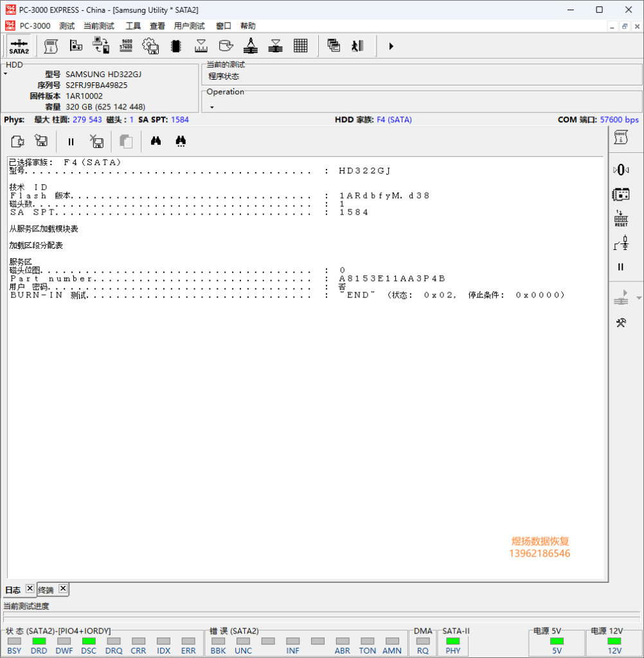The image size is (644, 658).
Task: Open the hammer and wrench tools icon
Action: [x=621, y=323]
